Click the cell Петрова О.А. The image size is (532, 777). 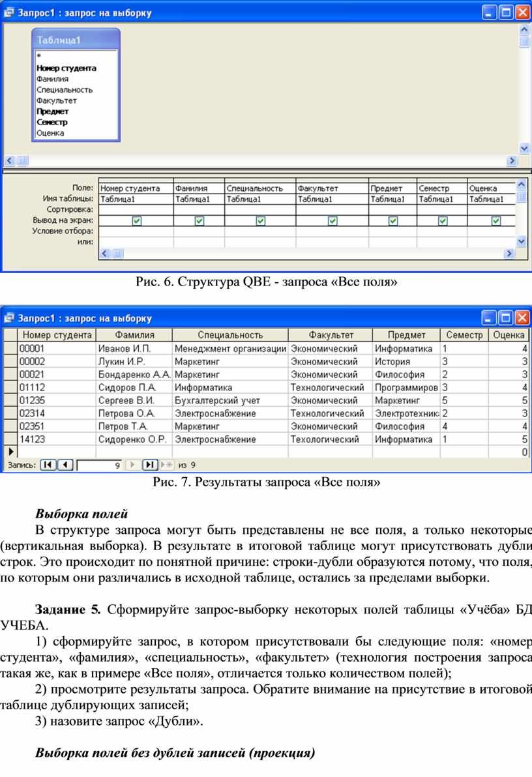point(134,413)
